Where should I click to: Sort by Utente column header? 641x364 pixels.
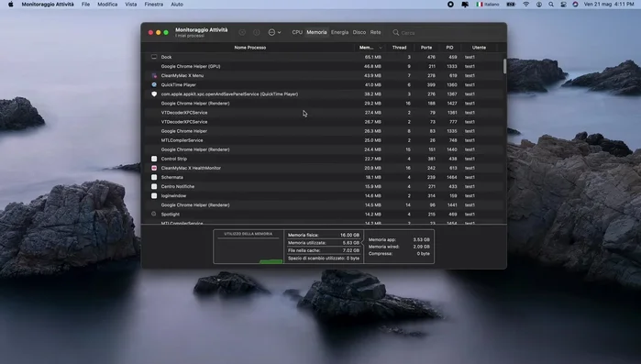[x=479, y=48]
